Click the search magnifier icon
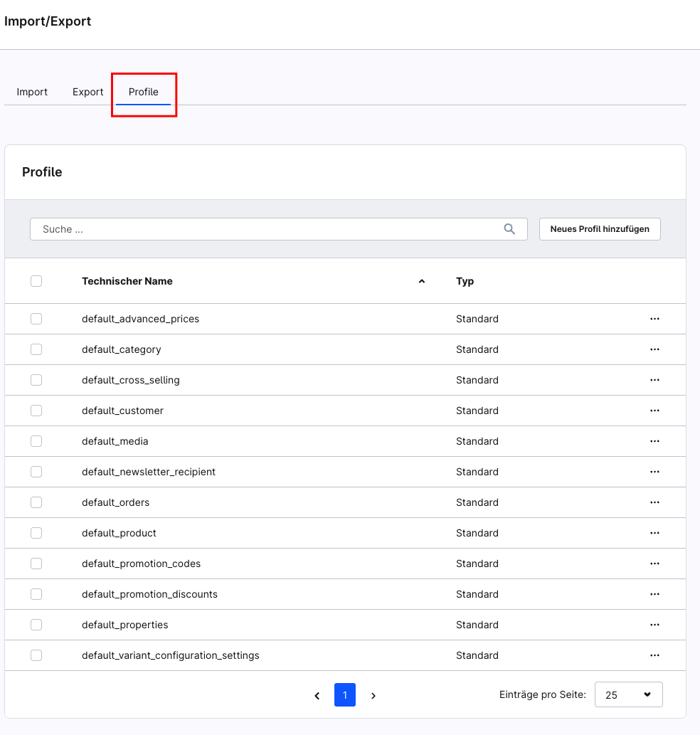This screenshot has height=735, width=700. 509,229
